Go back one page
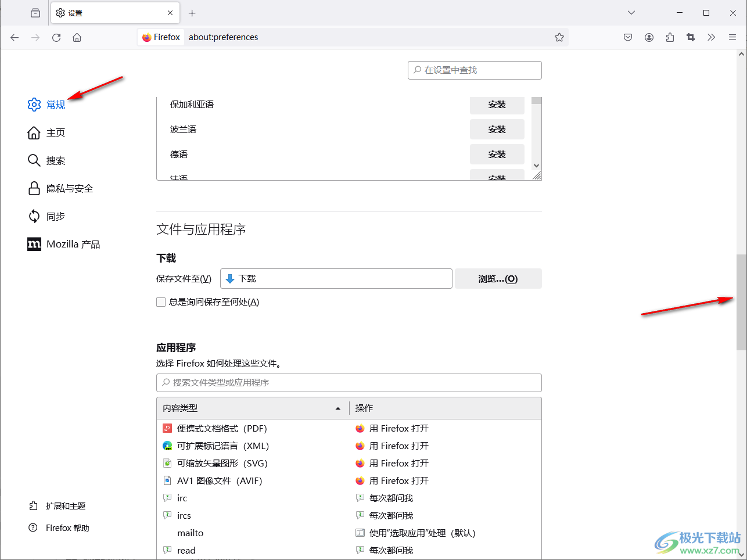Screen dimensions: 747x560 pos(15,37)
